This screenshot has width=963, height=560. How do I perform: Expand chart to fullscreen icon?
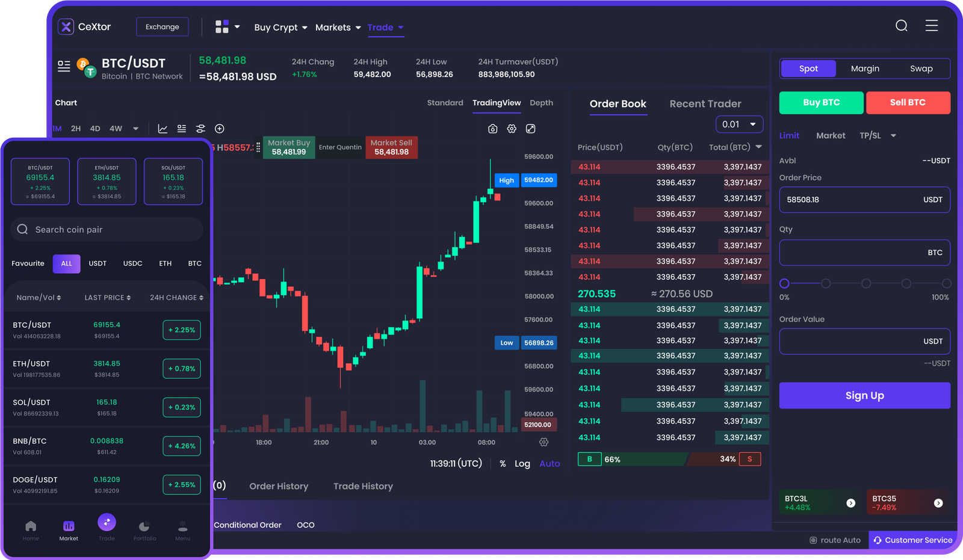(x=530, y=129)
